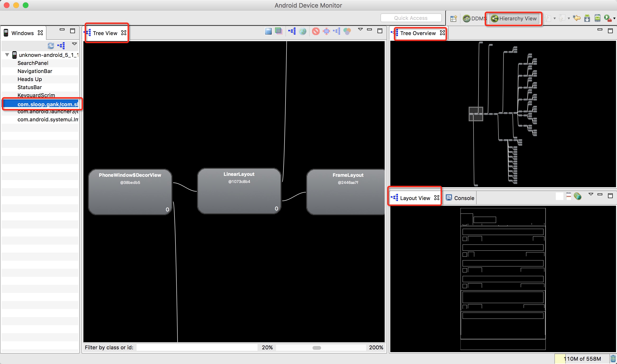Dump display list using faded tree icon

(x=337, y=31)
